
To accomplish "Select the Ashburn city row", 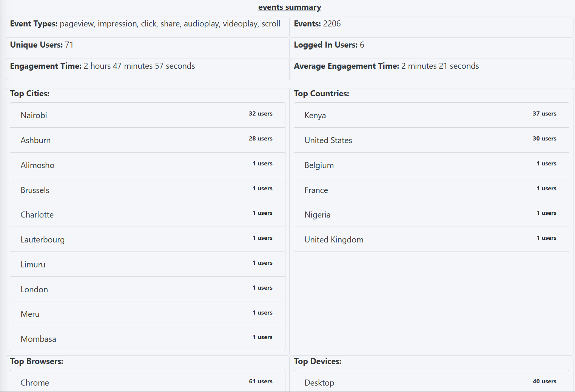I will coord(147,140).
